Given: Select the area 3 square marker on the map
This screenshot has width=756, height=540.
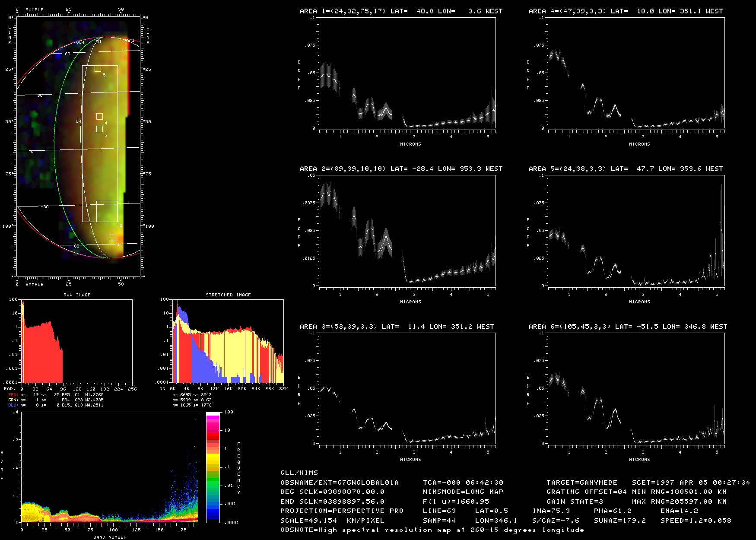Looking at the screenshot, I should (99, 129).
